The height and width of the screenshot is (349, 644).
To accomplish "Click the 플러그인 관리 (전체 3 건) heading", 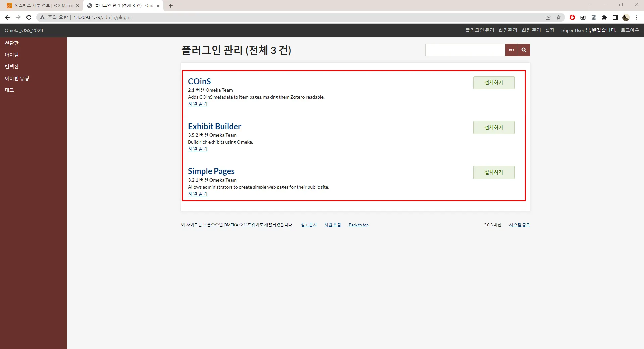I will click(236, 50).
